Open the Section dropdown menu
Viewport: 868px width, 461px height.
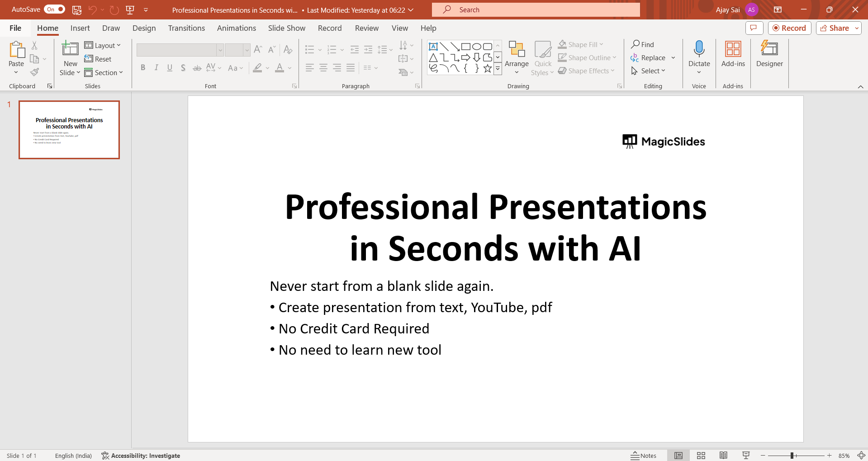(x=104, y=72)
